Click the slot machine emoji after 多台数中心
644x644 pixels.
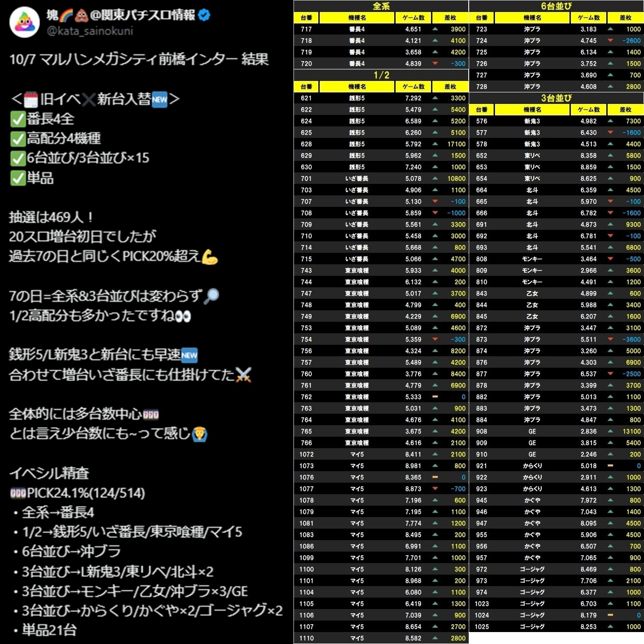pos(151,415)
